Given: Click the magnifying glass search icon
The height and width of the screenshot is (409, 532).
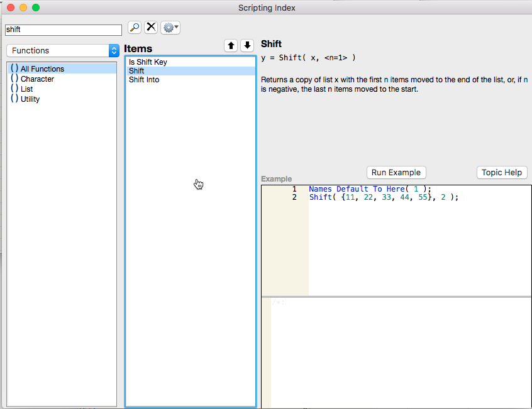Looking at the screenshot, I should pos(134,28).
